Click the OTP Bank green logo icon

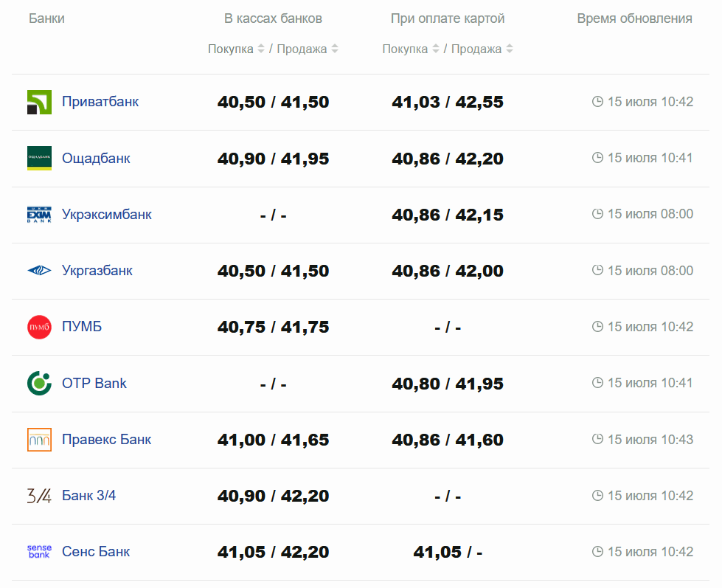point(39,384)
